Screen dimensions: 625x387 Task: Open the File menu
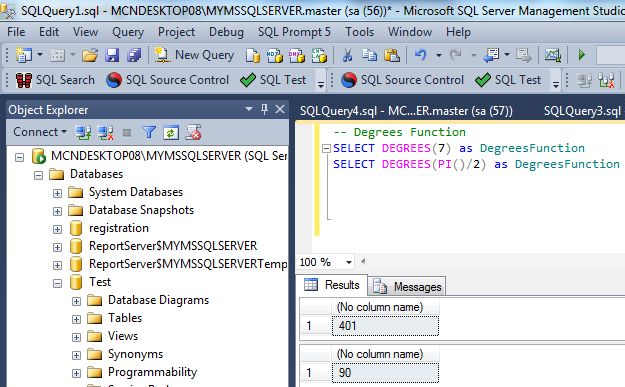[x=16, y=32]
